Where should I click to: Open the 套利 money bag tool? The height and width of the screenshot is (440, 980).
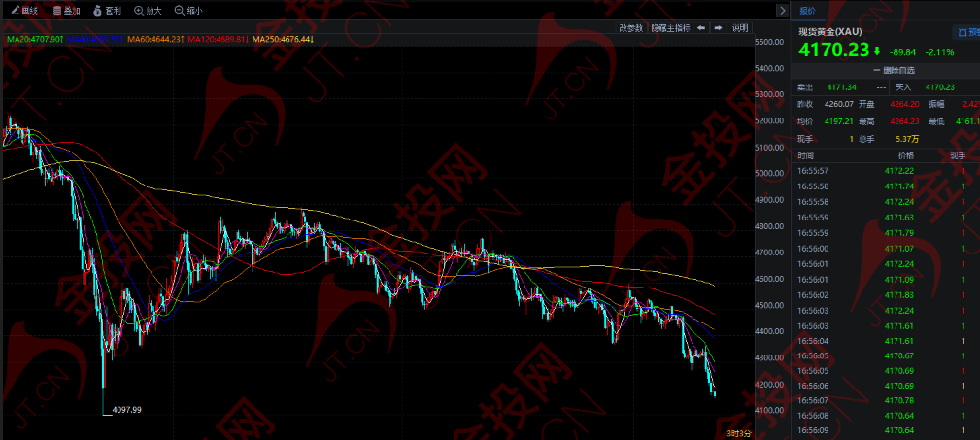coord(108,10)
